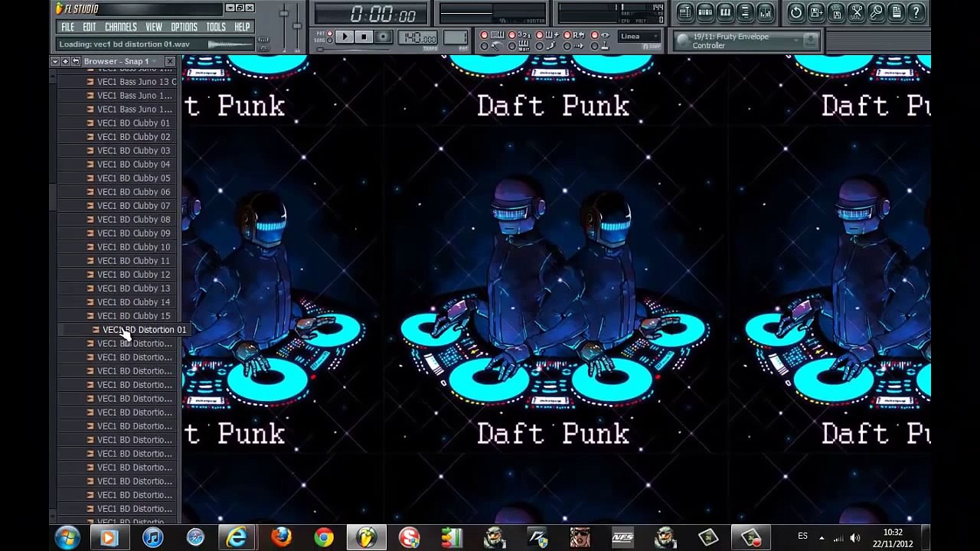The image size is (980, 551).
Task: Open the Browser Snap 1 dropdown arrow
Action: click(154, 61)
